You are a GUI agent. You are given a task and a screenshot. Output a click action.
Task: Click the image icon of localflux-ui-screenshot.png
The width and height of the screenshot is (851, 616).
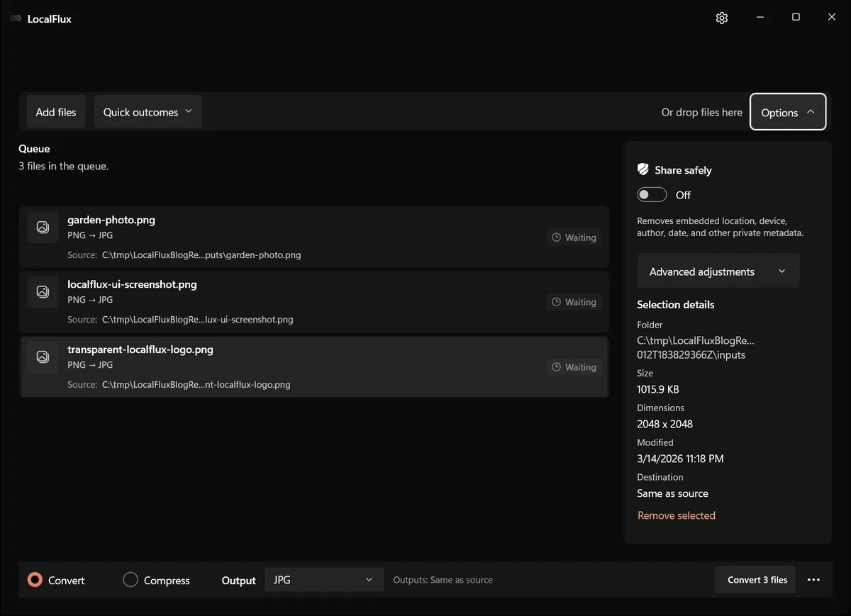tap(43, 291)
